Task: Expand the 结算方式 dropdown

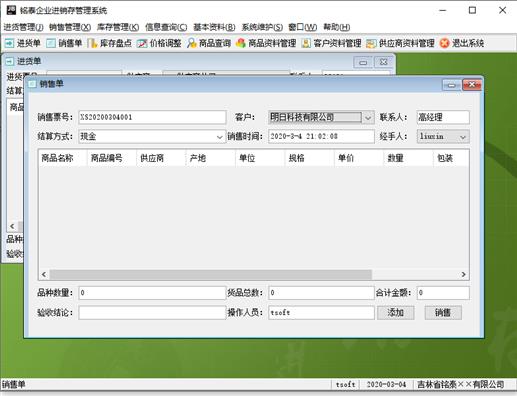Action: click(x=219, y=137)
